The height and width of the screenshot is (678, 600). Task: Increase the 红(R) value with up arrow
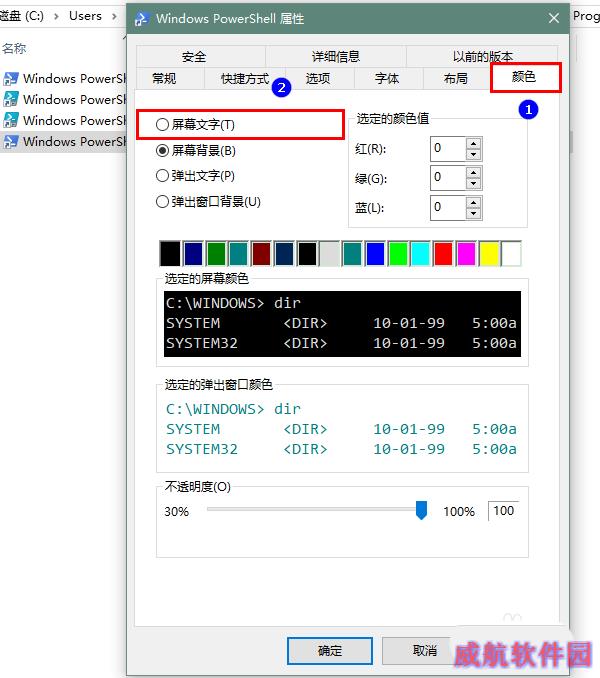point(474,144)
